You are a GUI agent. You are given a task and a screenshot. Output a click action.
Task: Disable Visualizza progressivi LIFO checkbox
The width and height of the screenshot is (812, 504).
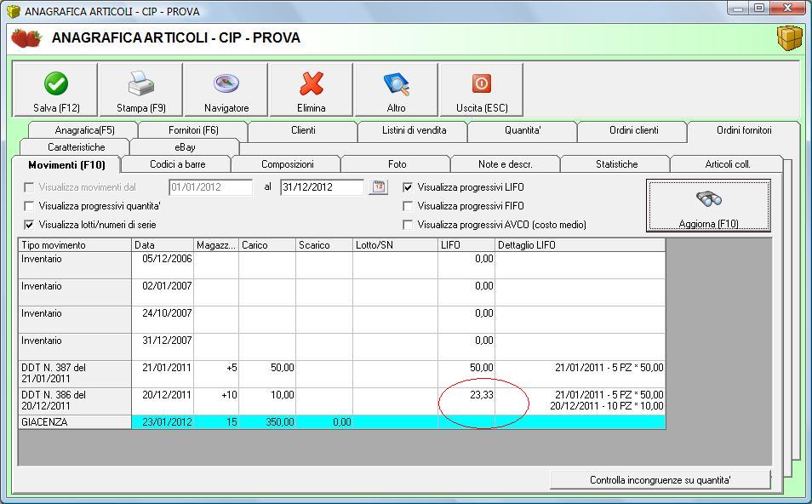pyautogui.click(x=408, y=187)
